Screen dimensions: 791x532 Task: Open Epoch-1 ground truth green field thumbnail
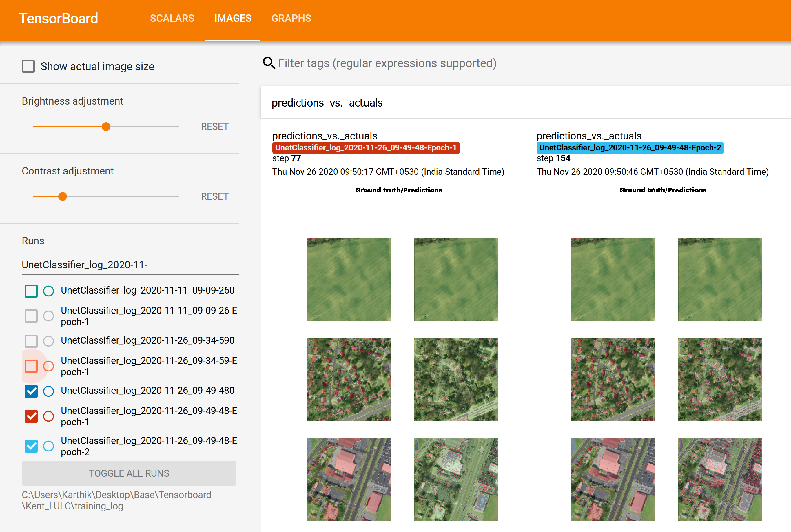349,279
